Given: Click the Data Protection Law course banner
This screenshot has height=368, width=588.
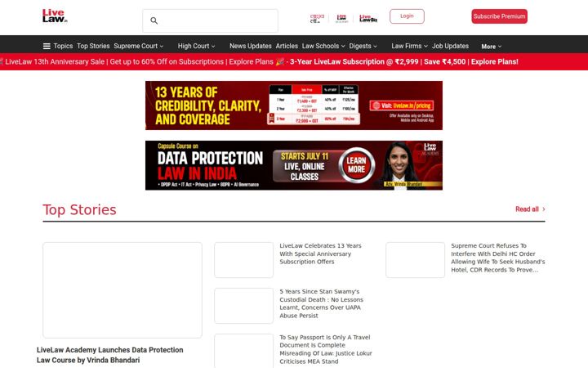Looking at the screenshot, I should 294,165.
